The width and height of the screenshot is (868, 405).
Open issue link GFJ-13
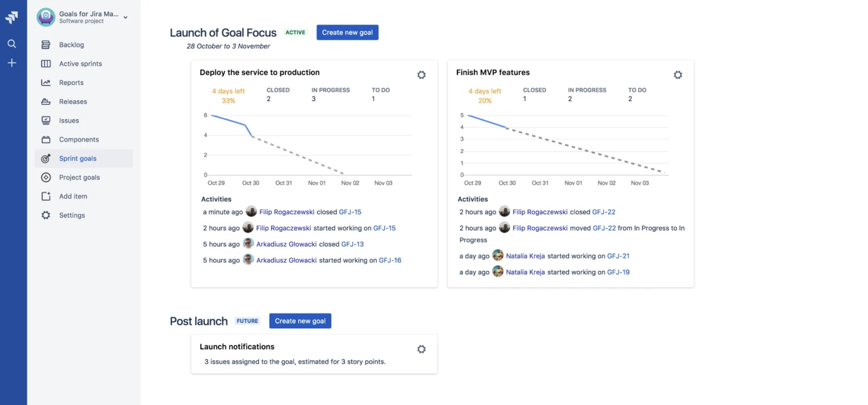[352, 244]
